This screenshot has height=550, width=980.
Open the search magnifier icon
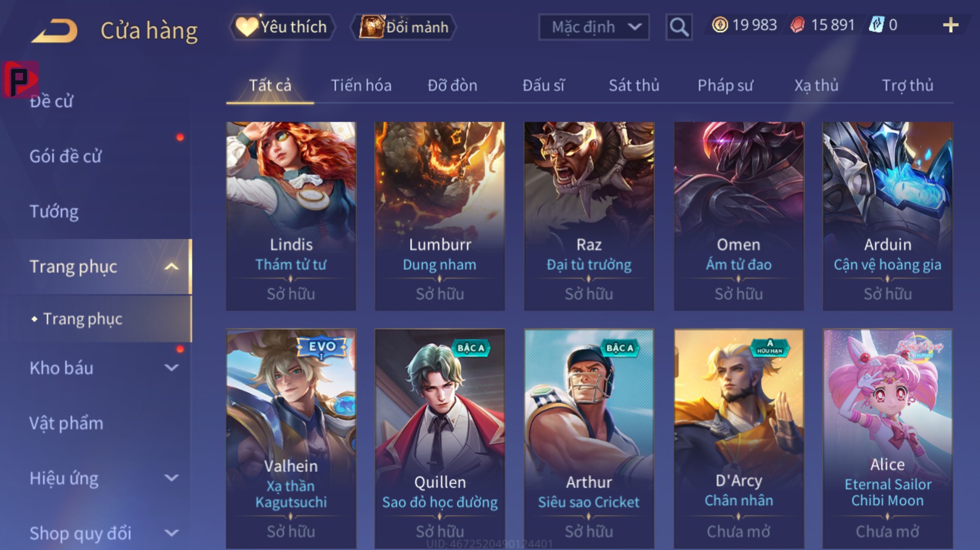679,27
